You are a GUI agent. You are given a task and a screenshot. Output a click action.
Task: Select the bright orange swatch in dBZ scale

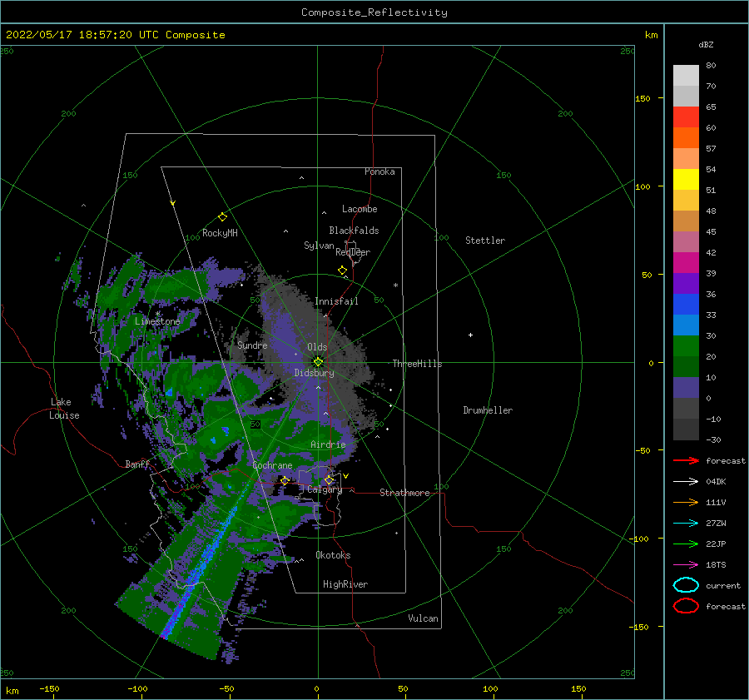[686, 138]
